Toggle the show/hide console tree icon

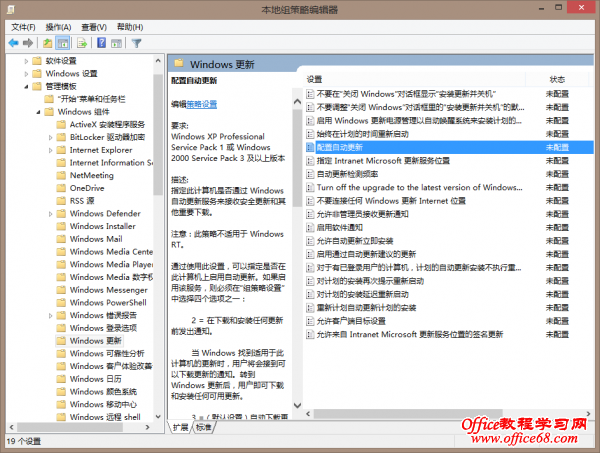click(x=62, y=43)
